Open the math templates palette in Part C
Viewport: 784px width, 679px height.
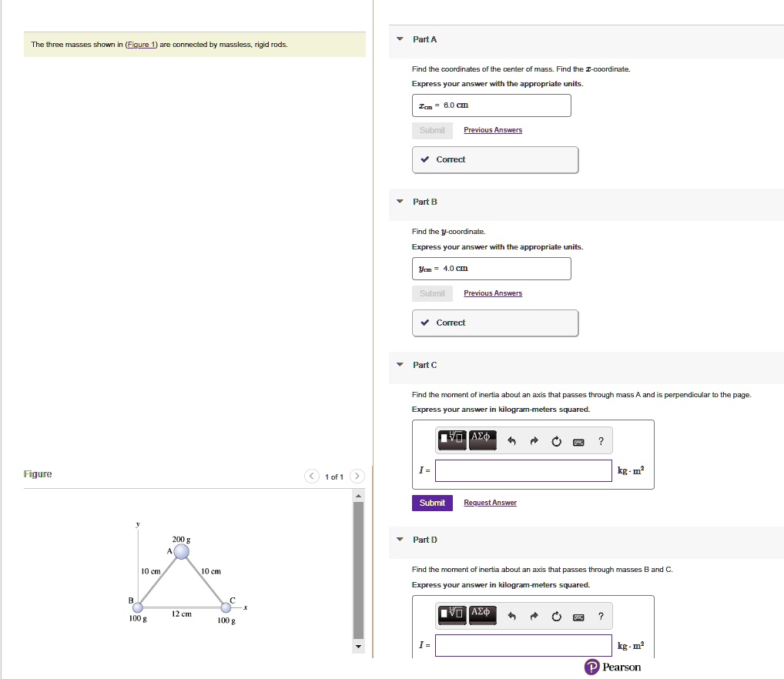tap(452, 440)
